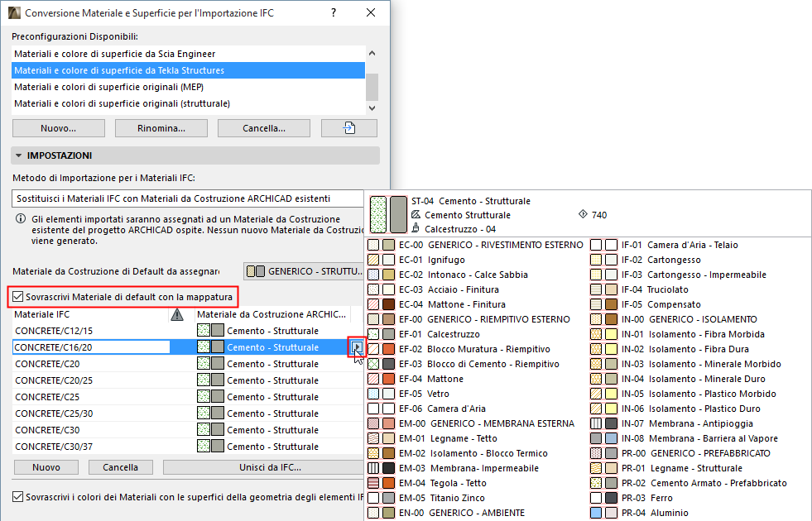Check the box next to IF-04 Truciolato
This screenshot has width=812, height=521.
point(595,289)
